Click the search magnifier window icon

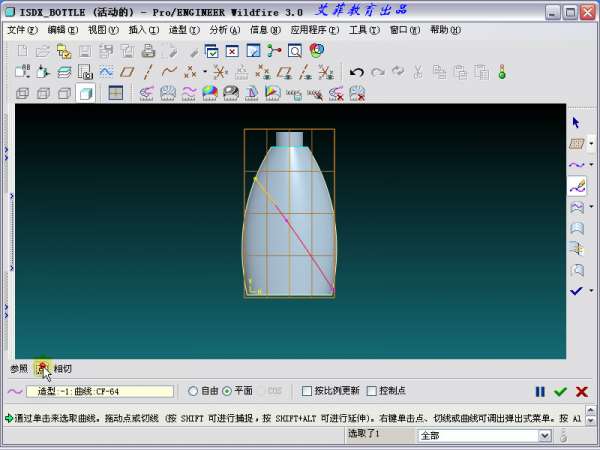coord(295,51)
